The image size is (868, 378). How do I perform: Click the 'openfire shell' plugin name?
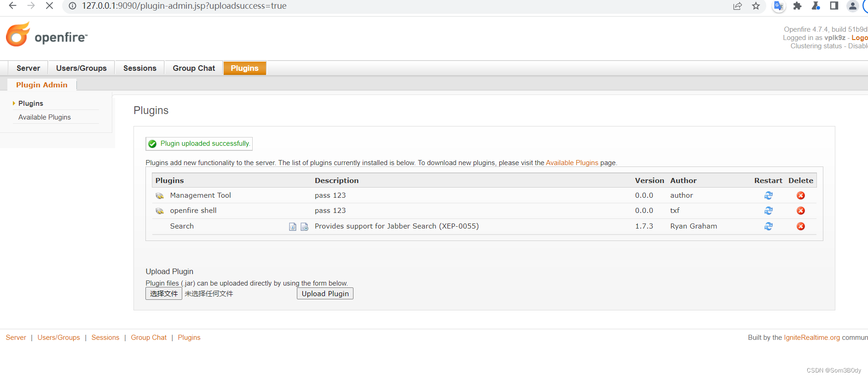[193, 211]
